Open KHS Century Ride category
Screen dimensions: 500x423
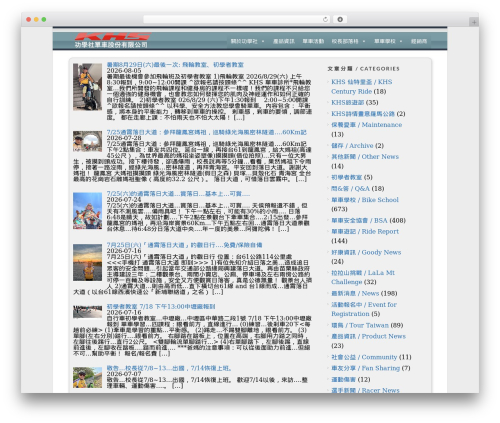361,87
